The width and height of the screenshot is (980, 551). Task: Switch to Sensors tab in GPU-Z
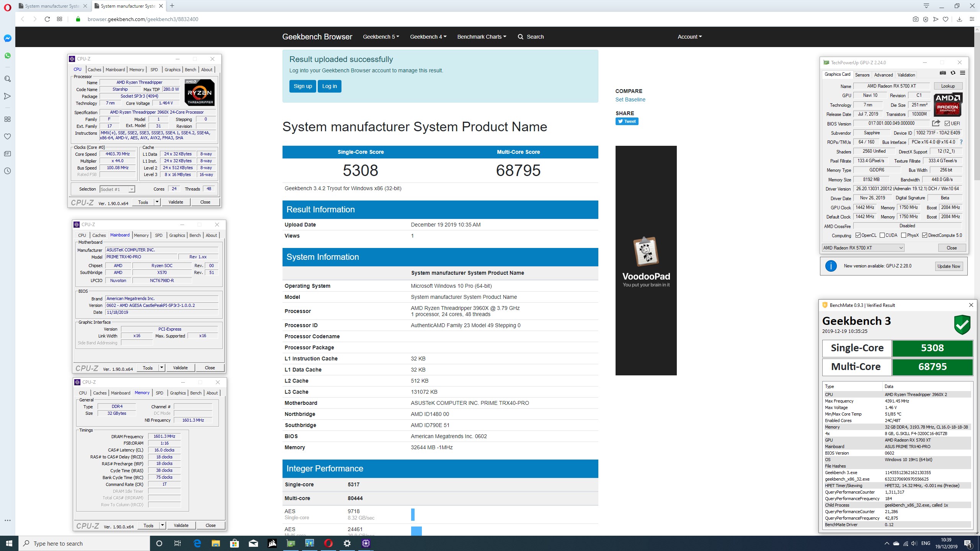click(x=862, y=75)
